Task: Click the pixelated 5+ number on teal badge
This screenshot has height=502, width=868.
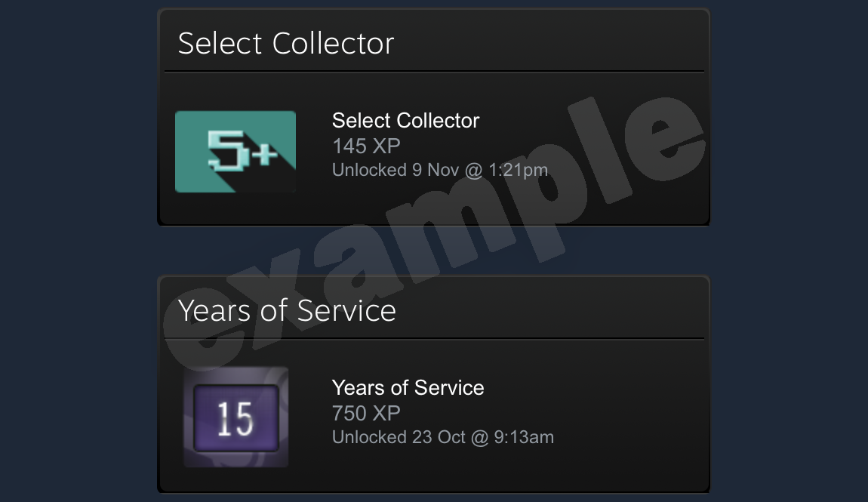Action: [x=242, y=150]
